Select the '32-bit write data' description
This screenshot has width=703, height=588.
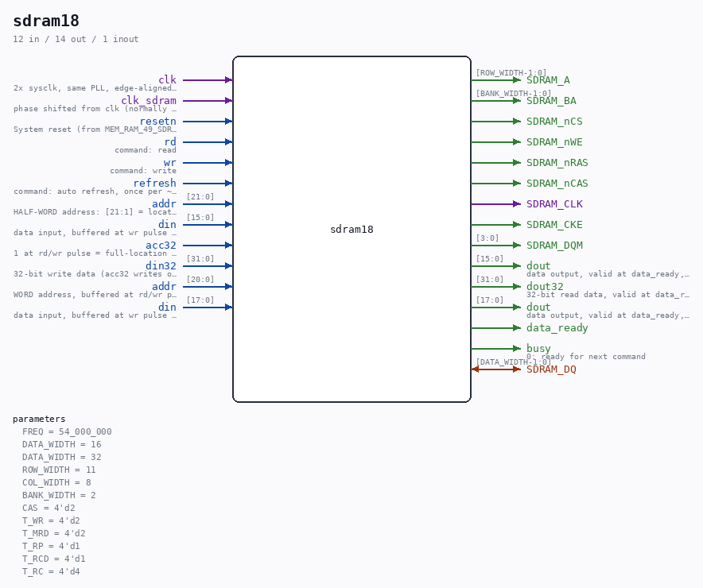[x=95, y=273]
